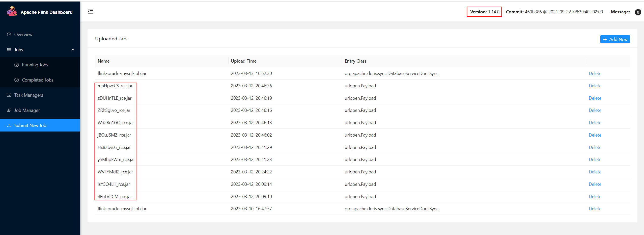This screenshot has width=644, height=235.
Task: Click the Job Manager build icon
Action: click(x=9, y=110)
